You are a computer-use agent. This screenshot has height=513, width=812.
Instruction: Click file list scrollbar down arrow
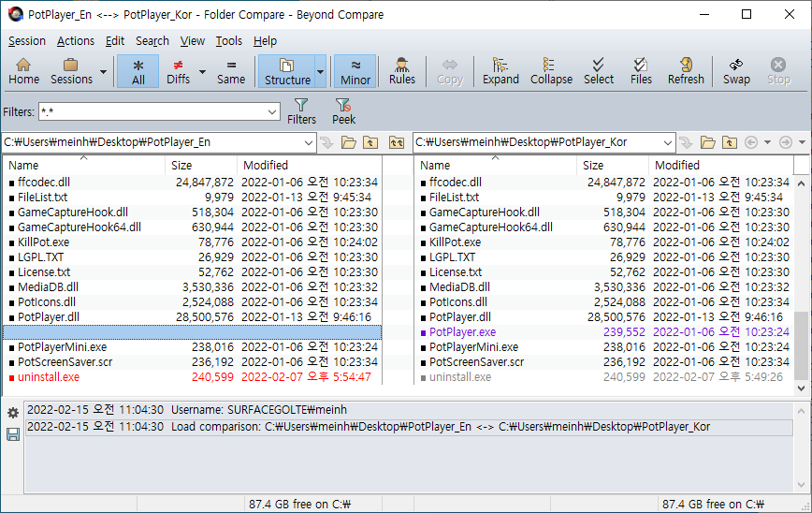[801, 388]
